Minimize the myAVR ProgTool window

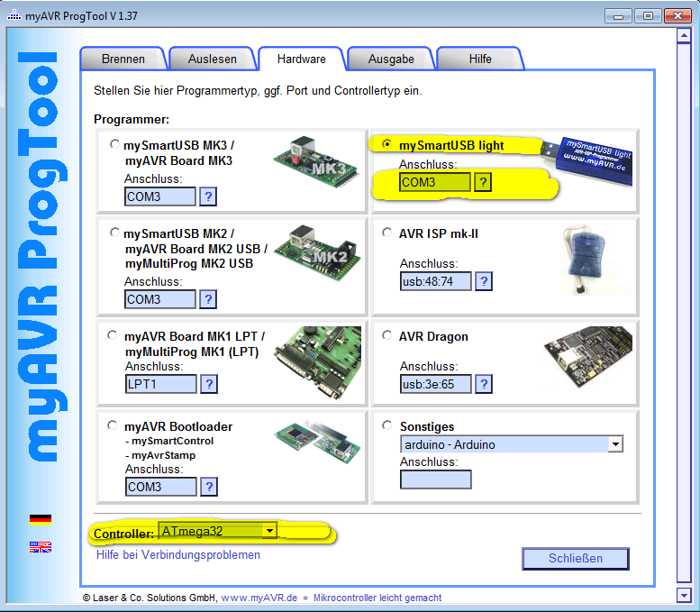(618, 15)
